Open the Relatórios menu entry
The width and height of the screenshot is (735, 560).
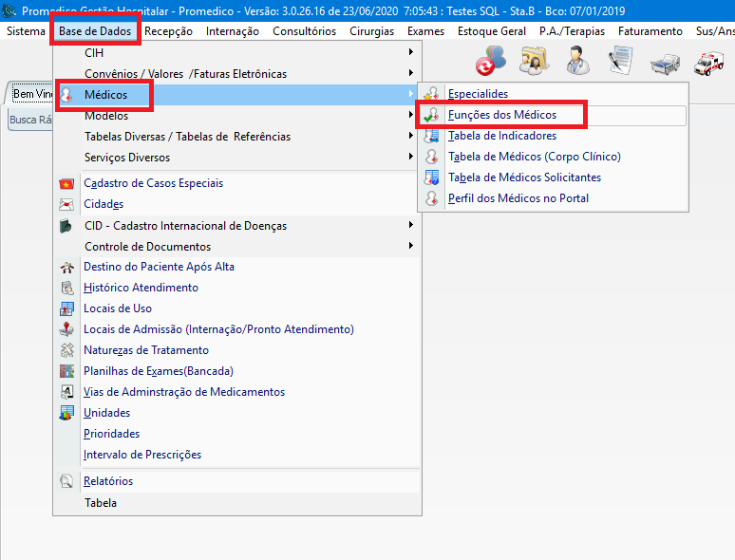tap(237, 481)
